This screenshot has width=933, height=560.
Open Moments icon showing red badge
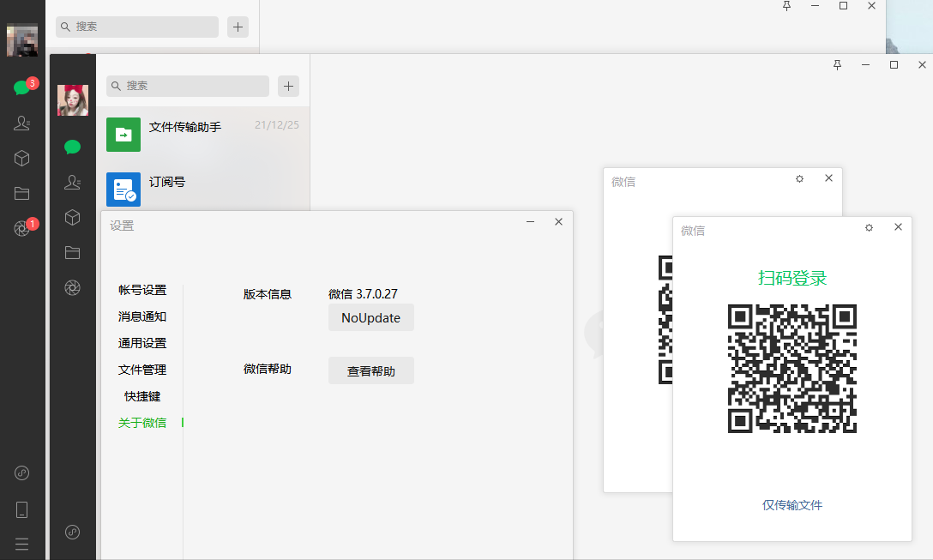(x=21, y=225)
